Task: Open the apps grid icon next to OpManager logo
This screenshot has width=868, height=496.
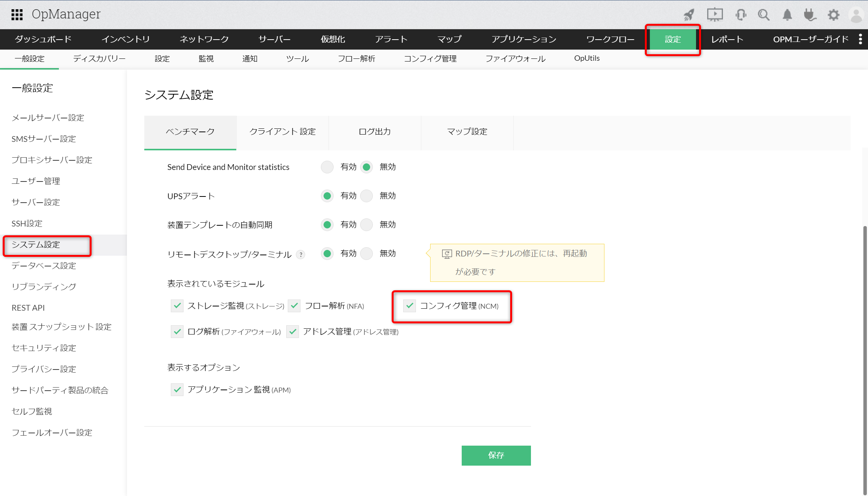Action: (x=17, y=14)
